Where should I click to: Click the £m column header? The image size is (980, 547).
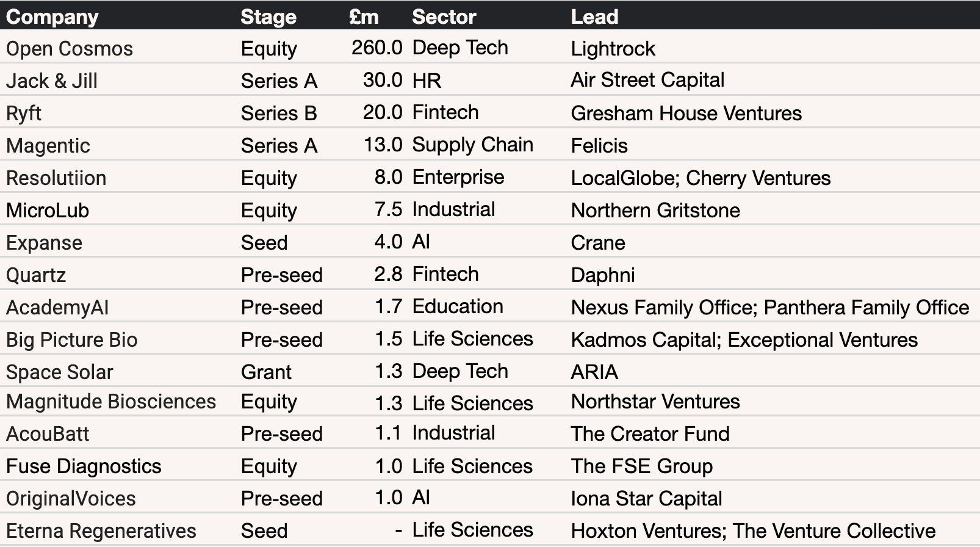tap(364, 17)
